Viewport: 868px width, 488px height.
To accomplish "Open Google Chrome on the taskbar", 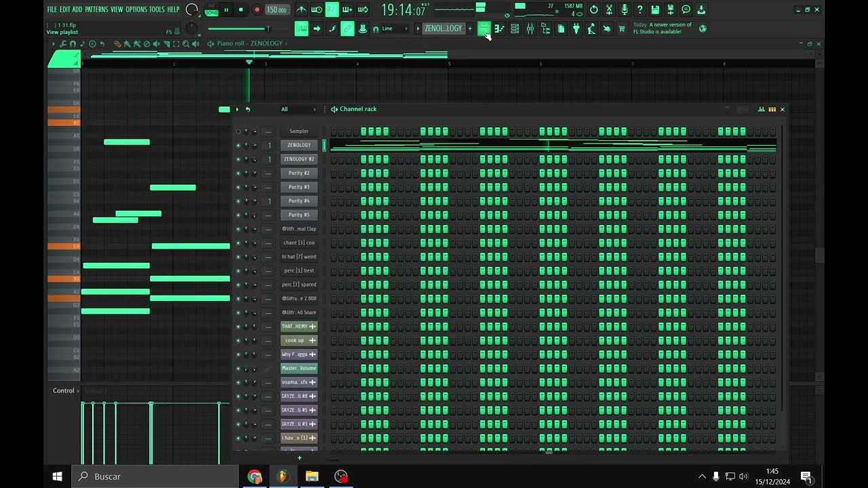I will [x=255, y=476].
